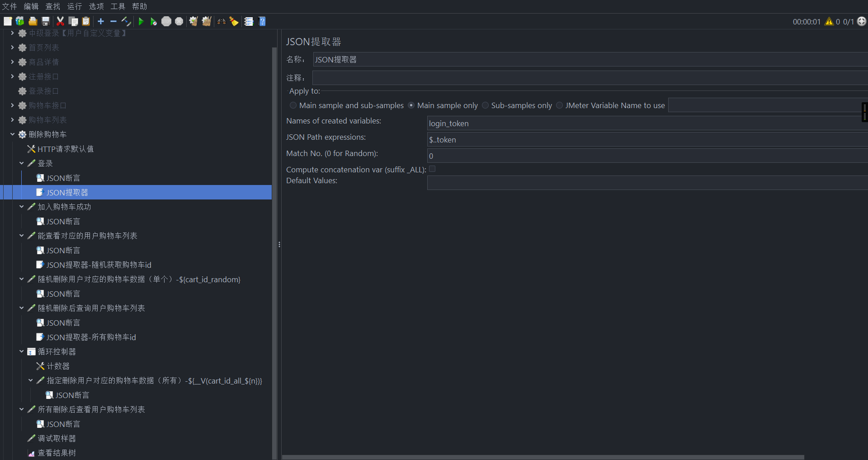Click the Clear results broom icon

(193, 21)
